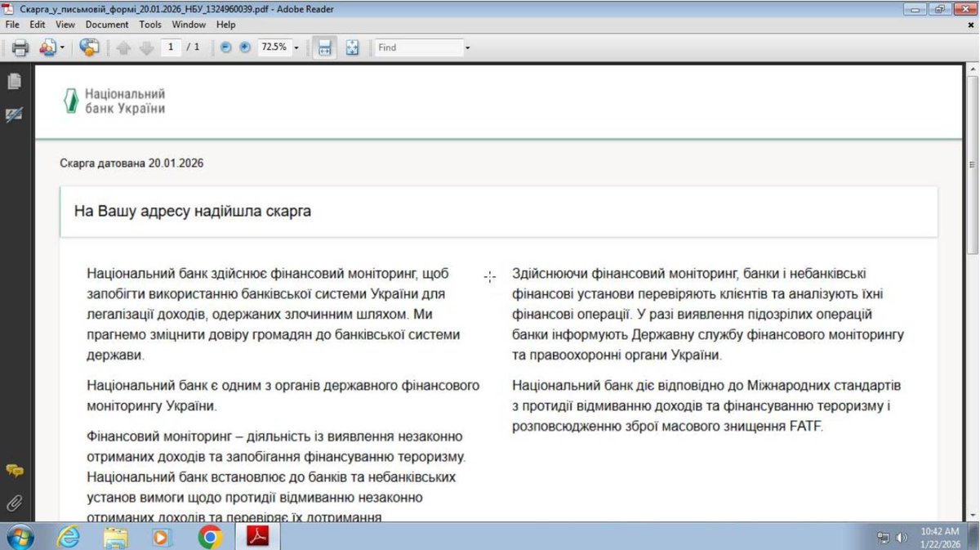Viewport: 980px width, 550px height.
Task: Toggle the Fit Page view mode
Action: 352,47
